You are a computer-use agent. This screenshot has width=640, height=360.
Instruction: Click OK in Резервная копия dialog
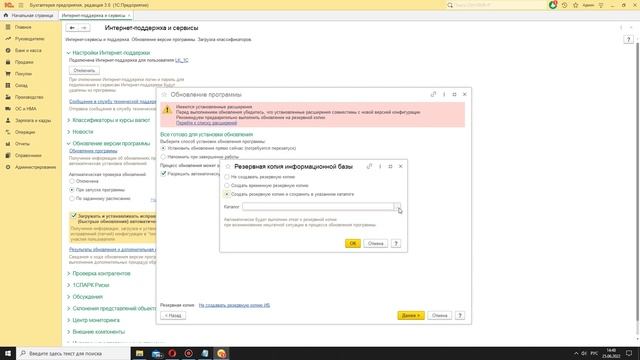coord(353,243)
